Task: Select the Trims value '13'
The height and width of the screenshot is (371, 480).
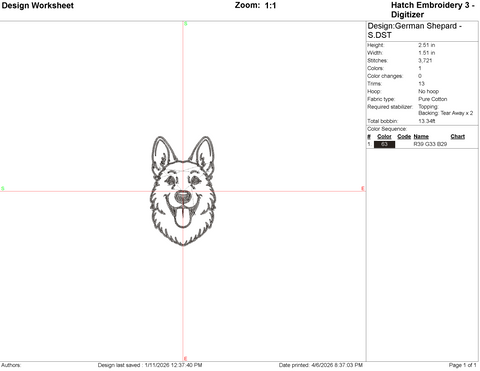Action: click(x=421, y=84)
